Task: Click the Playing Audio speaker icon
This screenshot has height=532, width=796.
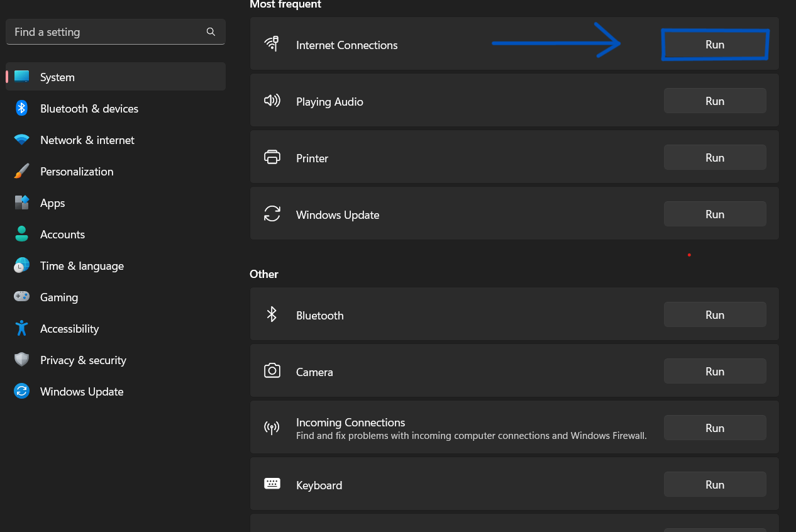Action: [x=272, y=101]
